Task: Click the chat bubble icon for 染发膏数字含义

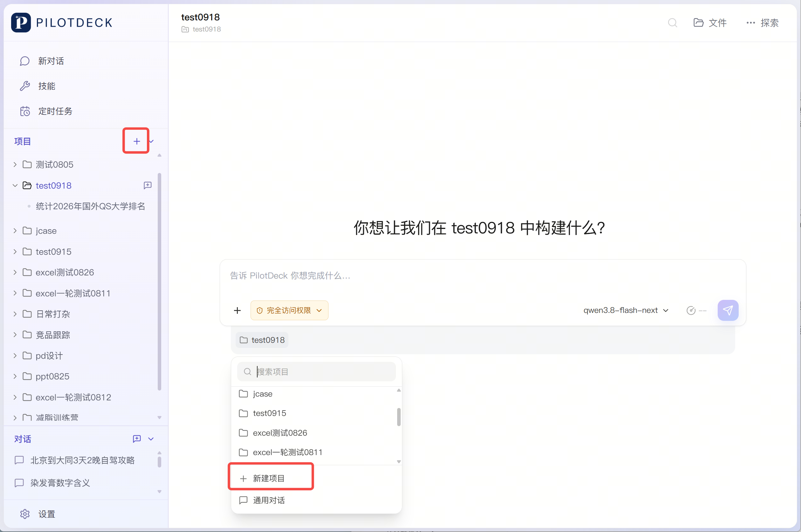Action: tap(19, 483)
